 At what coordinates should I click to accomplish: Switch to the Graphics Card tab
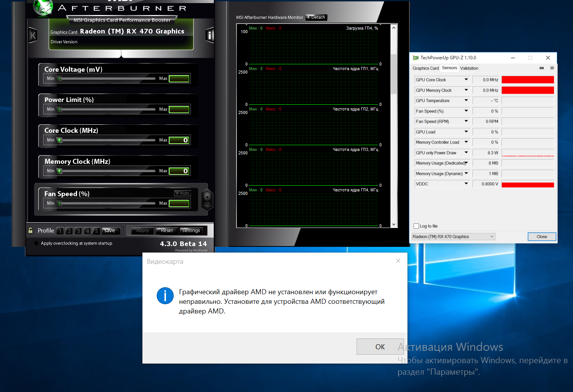(x=426, y=68)
